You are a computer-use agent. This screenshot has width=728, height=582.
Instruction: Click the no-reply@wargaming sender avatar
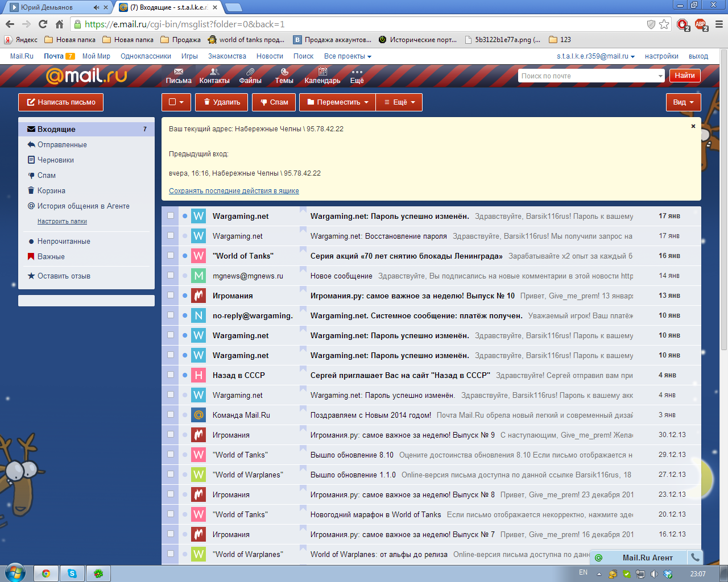coord(198,315)
